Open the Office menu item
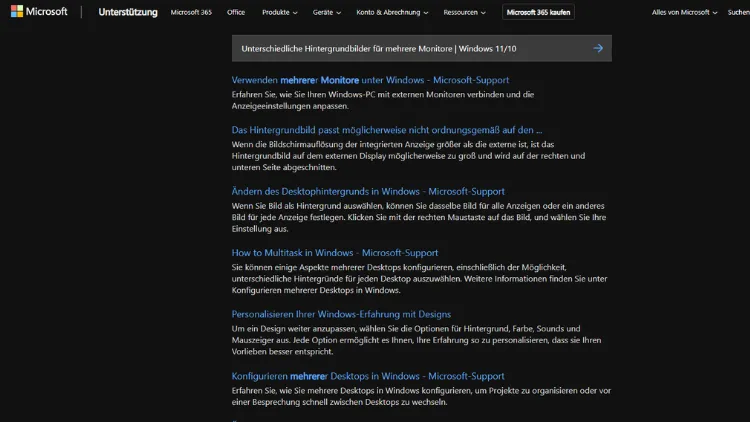This screenshot has height=422, width=750. [x=236, y=12]
